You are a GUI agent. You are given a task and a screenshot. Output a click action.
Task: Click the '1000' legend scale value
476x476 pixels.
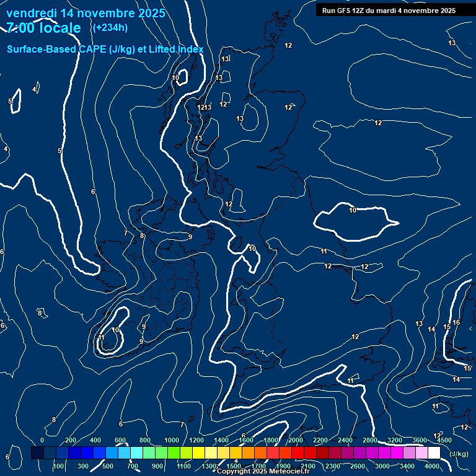(172, 440)
